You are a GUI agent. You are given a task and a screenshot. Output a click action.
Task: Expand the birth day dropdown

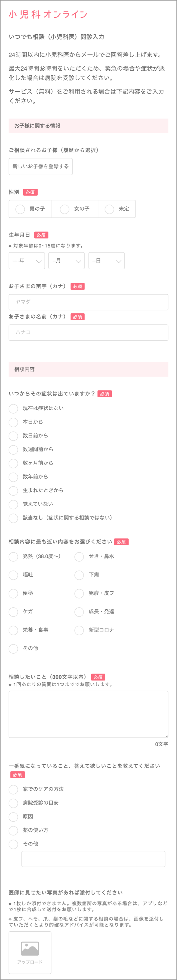(x=106, y=261)
